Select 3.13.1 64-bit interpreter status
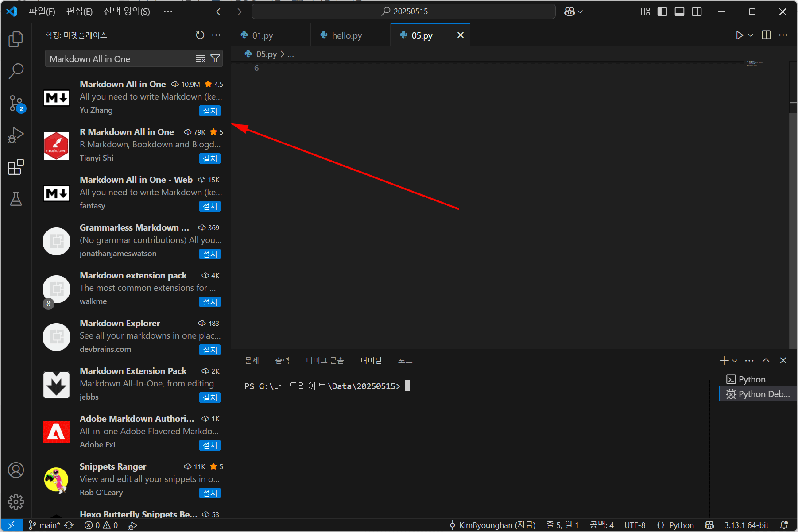This screenshot has height=532, width=798. click(x=747, y=525)
